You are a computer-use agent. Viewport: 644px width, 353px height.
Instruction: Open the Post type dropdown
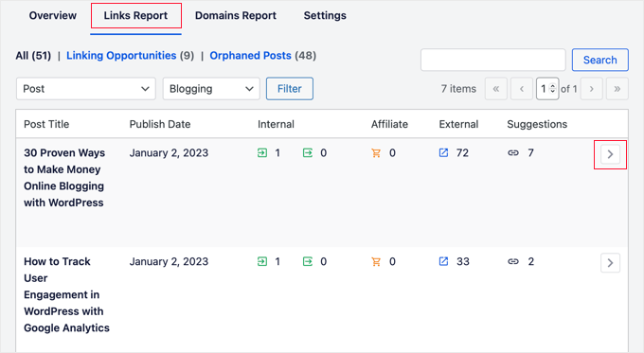point(86,89)
